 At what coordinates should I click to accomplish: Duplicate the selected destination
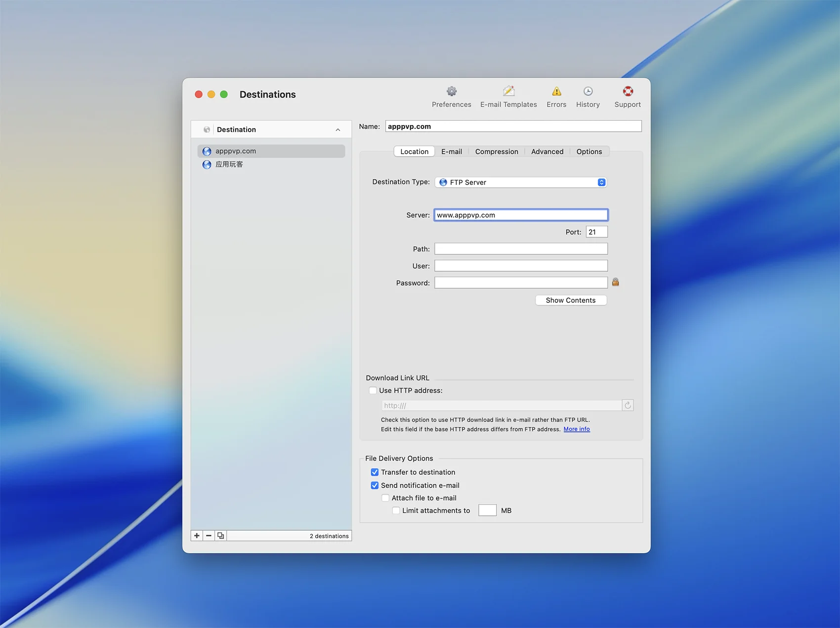click(221, 536)
